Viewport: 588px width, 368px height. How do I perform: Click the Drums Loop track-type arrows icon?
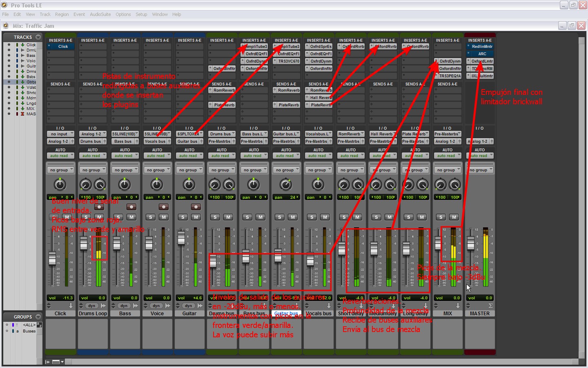pos(103,306)
